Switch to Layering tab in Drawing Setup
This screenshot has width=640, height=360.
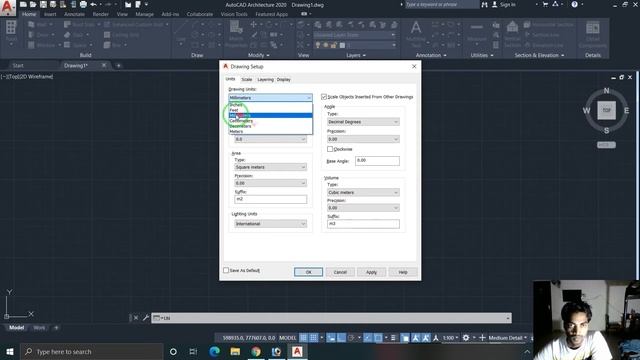pyautogui.click(x=265, y=80)
